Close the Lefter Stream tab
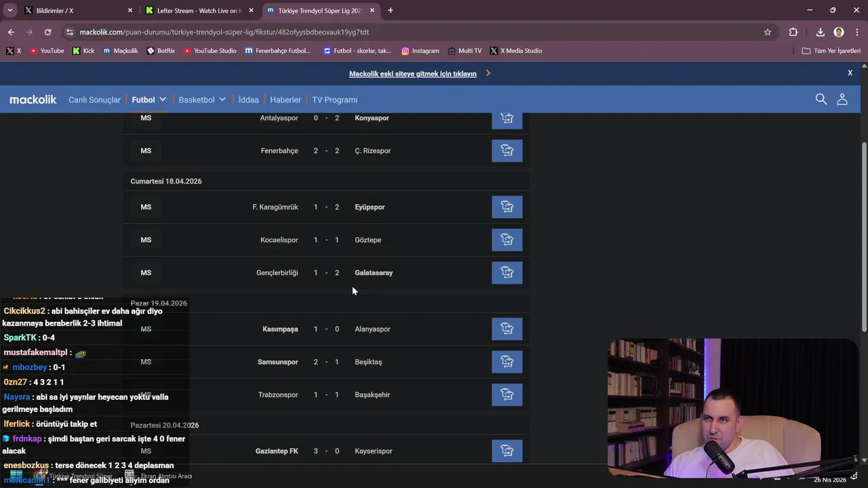This screenshot has height=488, width=868. pos(251,10)
